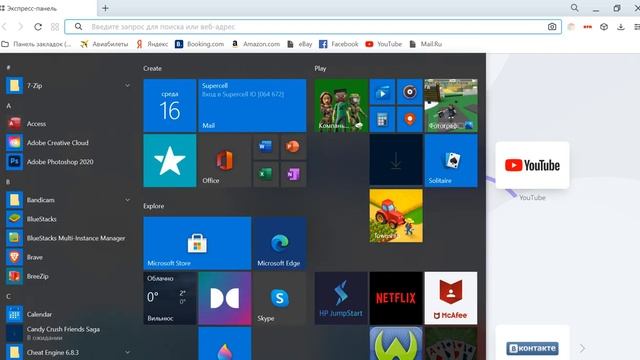Launch Word from small tile
The height and width of the screenshot is (360, 640).
coord(266,147)
